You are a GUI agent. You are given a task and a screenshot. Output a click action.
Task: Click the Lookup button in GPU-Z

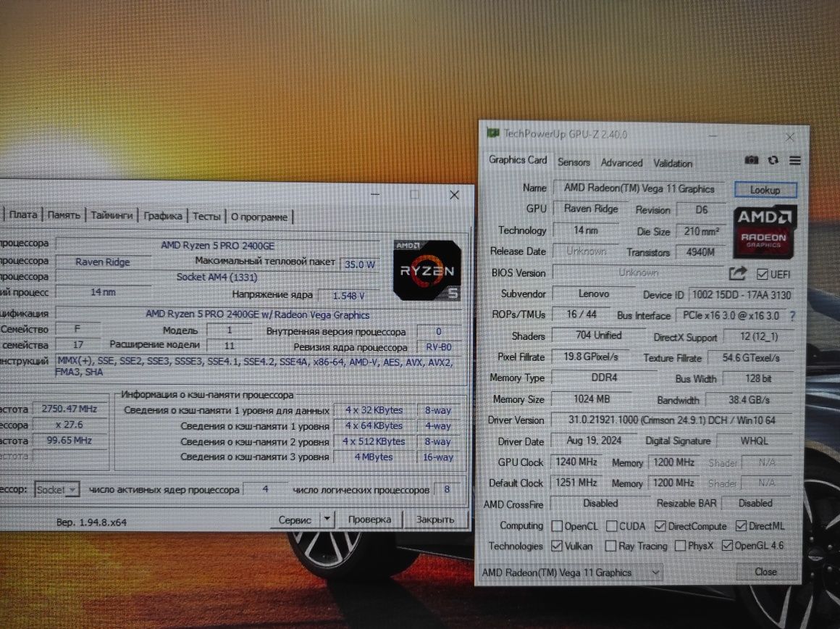[x=765, y=190]
